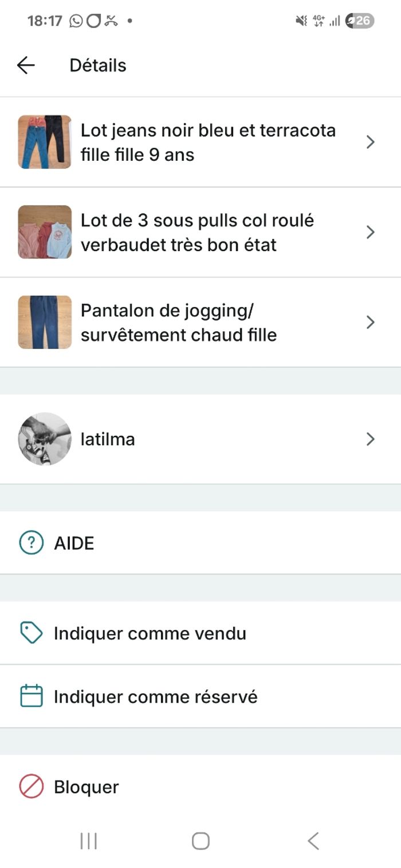Screen dimensions: 401x868
Task: Open Android recent apps view
Action: tap(89, 841)
